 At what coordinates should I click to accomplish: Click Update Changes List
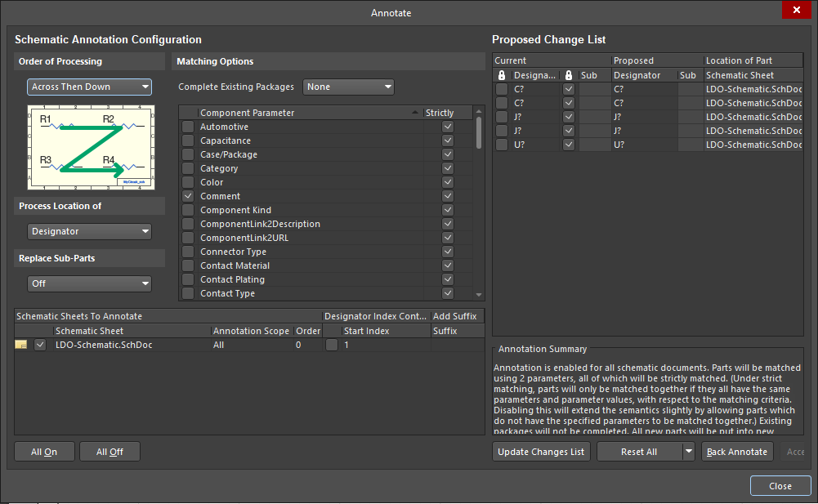[540, 451]
